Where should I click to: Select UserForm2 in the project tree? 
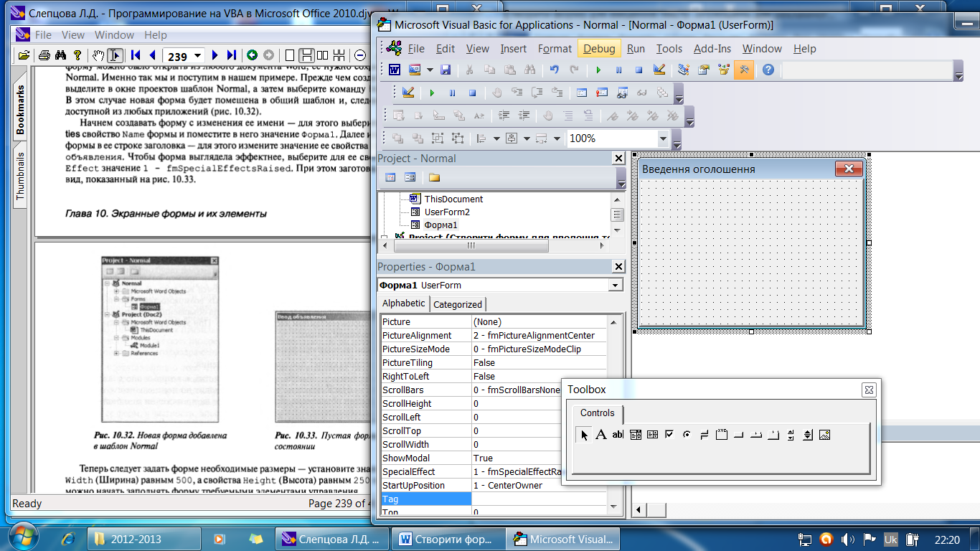(446, 212)
